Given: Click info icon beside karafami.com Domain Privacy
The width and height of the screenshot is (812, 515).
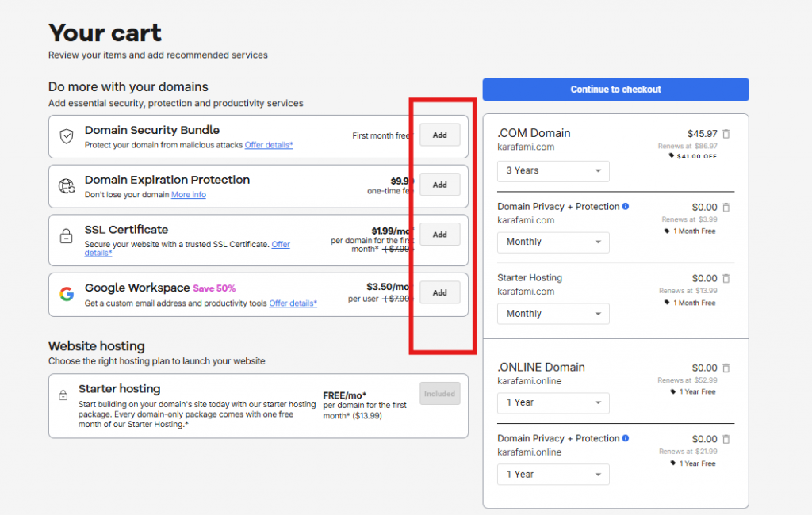Looking at the screenshot, I should pyautogui.click(x=626, y=207).
